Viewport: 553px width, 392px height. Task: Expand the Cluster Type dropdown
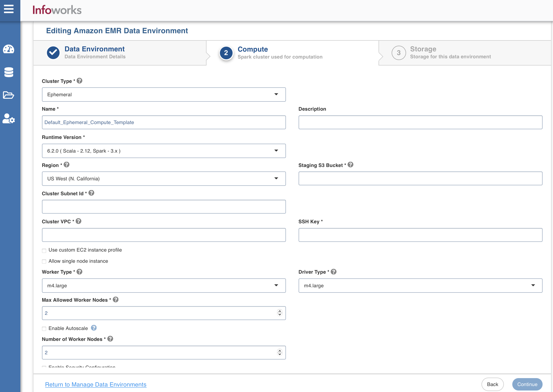pos(164,95)
